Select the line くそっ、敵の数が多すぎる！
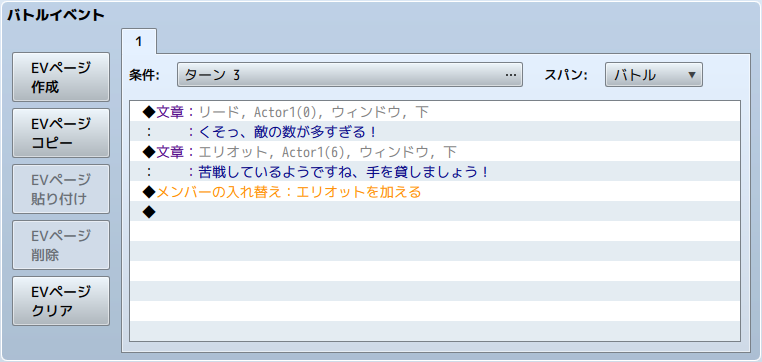This screenshot has height=362, width=762. (x=435, y=132)
